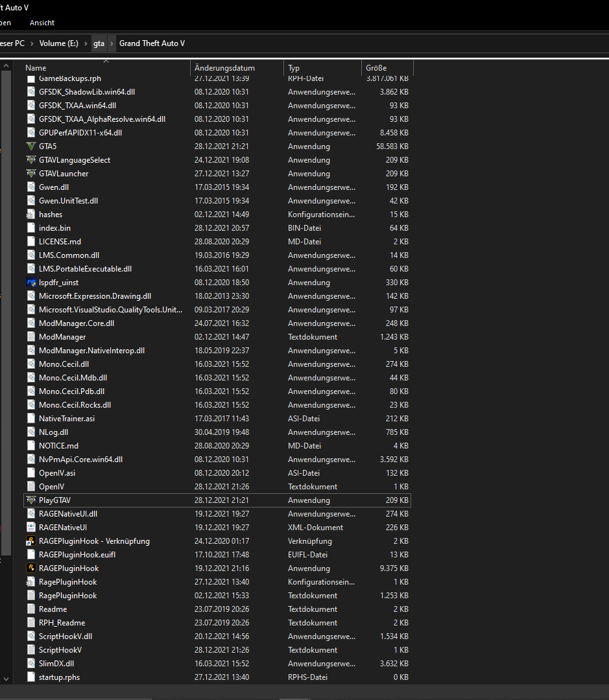609x700 pixels.
Task: Navigate to gta folder in breadcrumb
Action: (x=99, y=43)
